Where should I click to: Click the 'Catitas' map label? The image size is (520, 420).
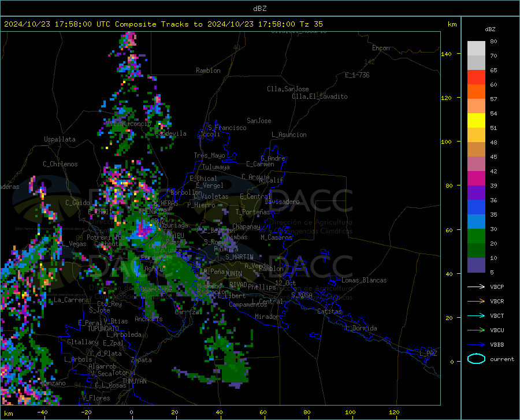pyautogui.click(x=329, y=311)
